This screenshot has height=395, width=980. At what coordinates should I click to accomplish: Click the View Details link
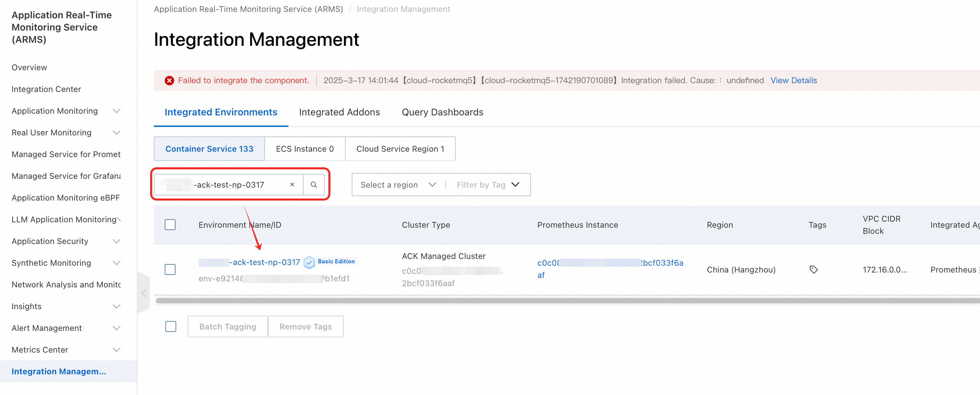pos(793,80)
